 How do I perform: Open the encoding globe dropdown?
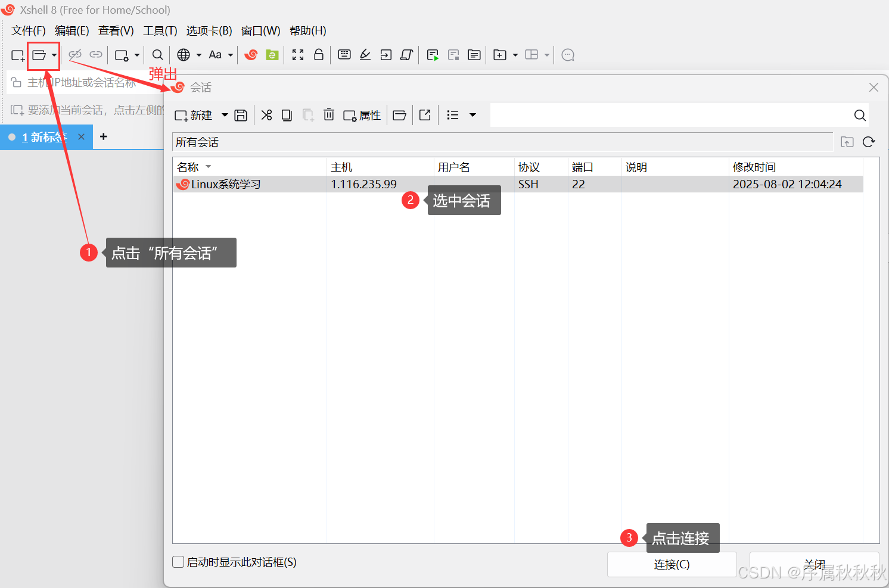(197, 55)
